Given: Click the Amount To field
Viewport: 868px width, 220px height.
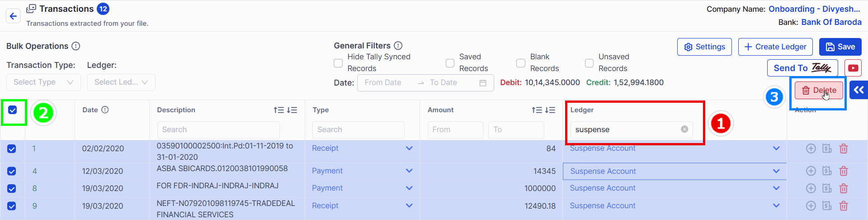Looking at the screenshot, I should pyautogui.click(x=516, y=130).
